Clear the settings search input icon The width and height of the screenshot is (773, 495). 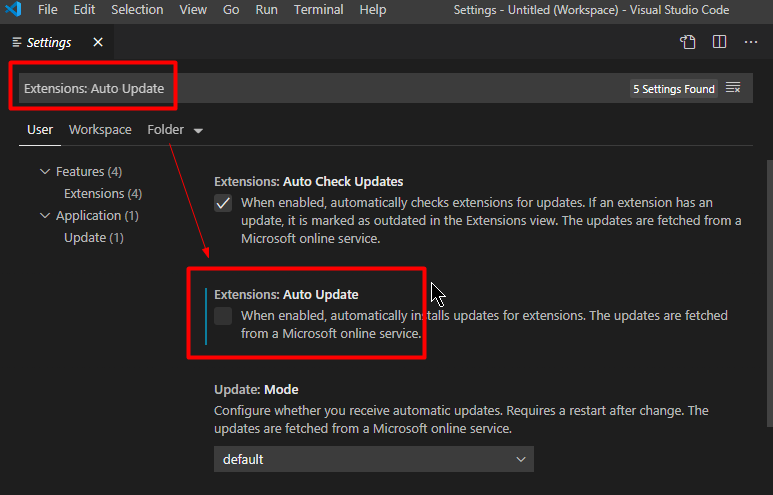click(733, 88)
